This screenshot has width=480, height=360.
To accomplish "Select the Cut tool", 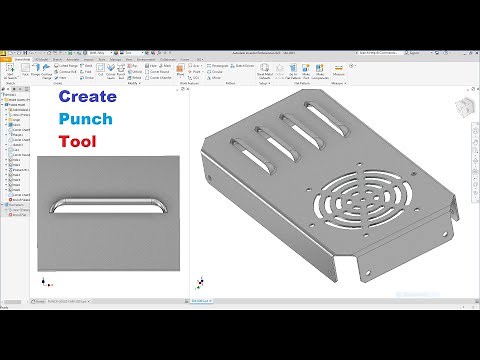I will click(100, 70).
